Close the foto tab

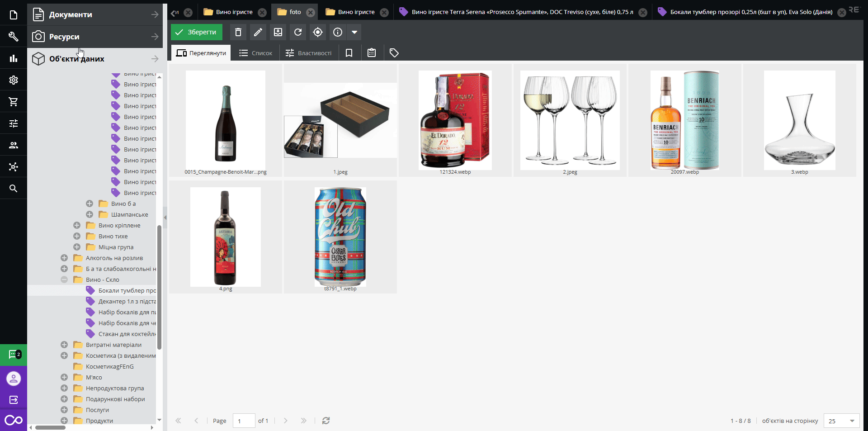(311, 12)
